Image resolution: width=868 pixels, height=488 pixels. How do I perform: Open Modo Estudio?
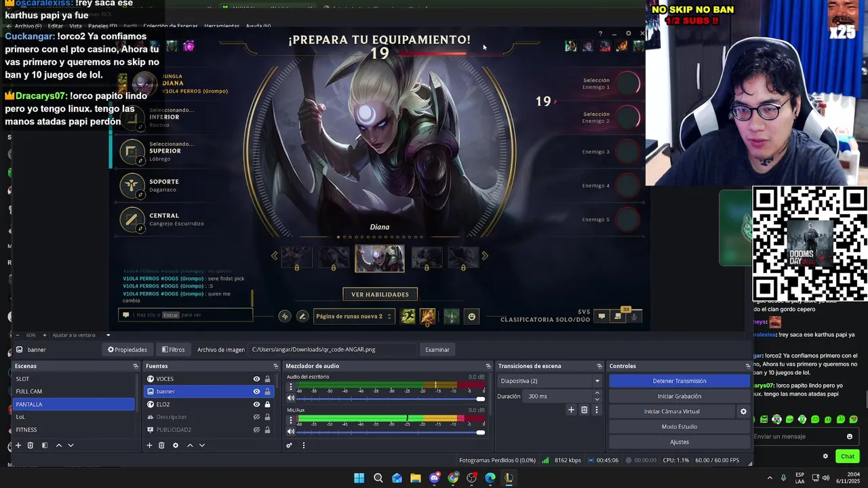[679, 427]
